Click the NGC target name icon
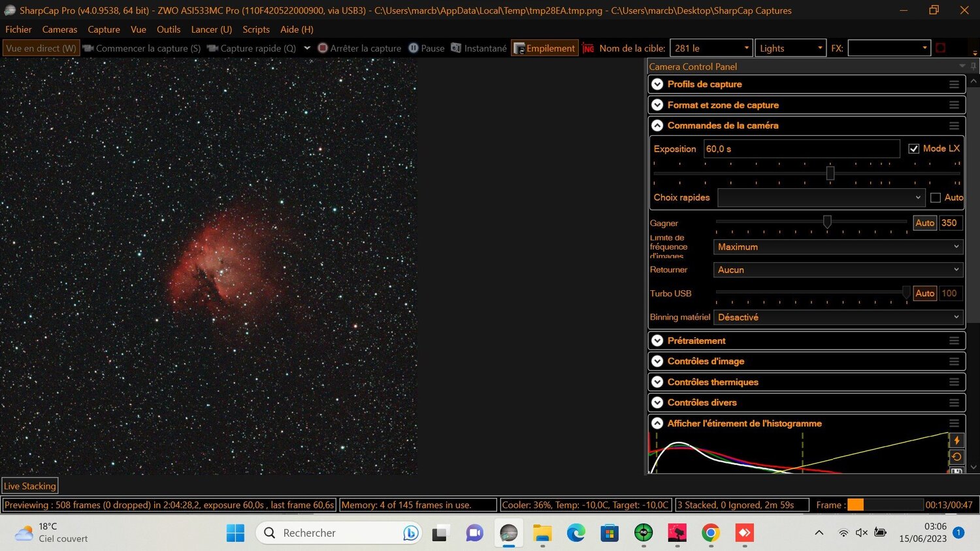 [x=588, y=48]
